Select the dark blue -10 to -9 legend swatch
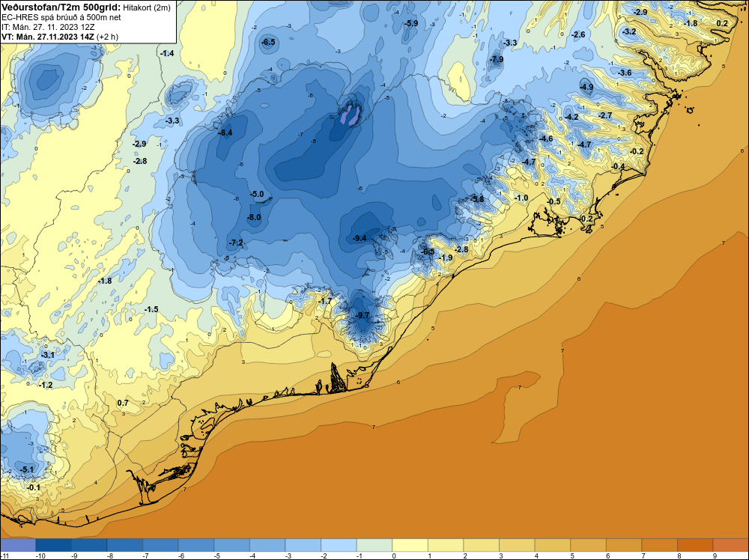The width and height of the screenshot is (749, 560). [x=53, y=545]
